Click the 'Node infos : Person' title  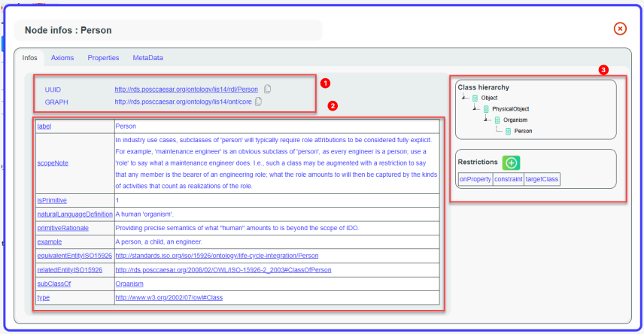coord(68,30)
